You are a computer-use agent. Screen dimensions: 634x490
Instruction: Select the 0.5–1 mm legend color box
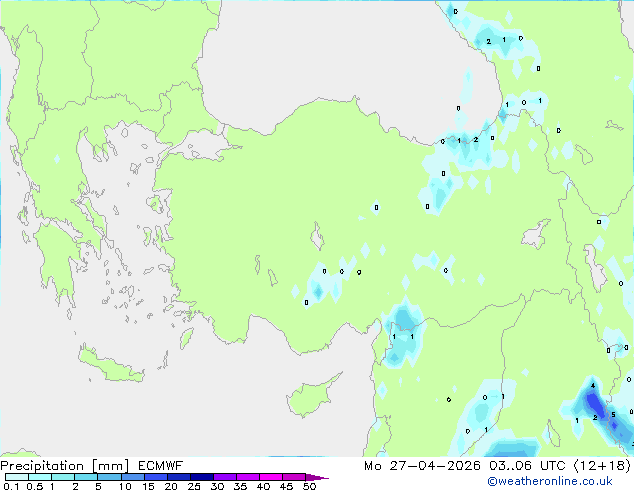(x=40, y=477)
